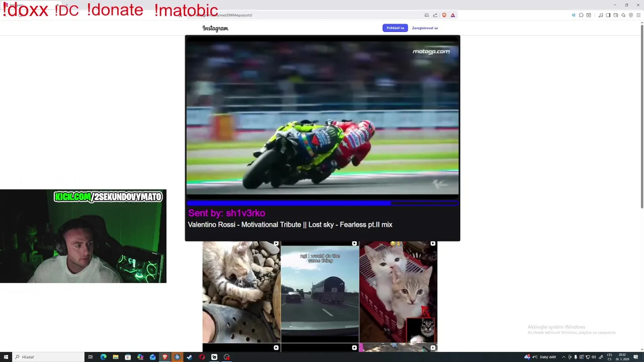Click the page vertical scrollbar
The width and height of the screenshot is (644, 362).
pos(641,116)
